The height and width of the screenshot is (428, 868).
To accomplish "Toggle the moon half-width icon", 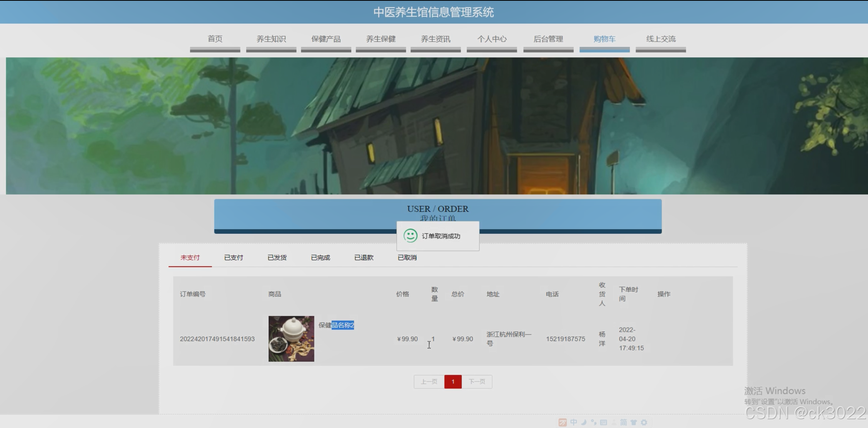I will 584,422.
